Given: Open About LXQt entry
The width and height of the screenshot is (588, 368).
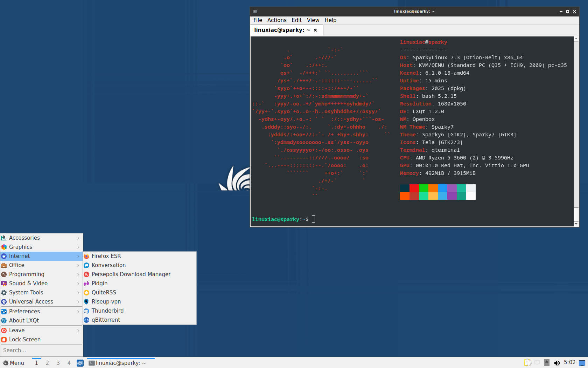Looking at the screenshot, I should [41, 321].
